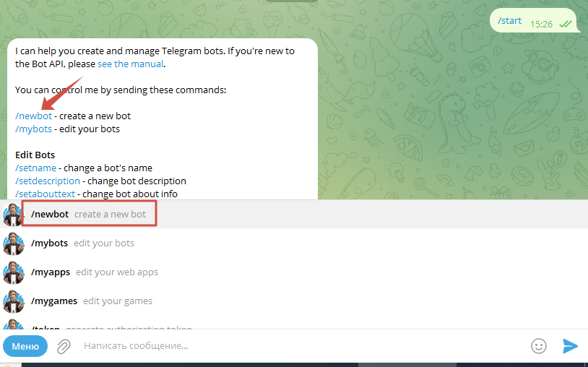Click the /setname command link

(x=35, y=168)
